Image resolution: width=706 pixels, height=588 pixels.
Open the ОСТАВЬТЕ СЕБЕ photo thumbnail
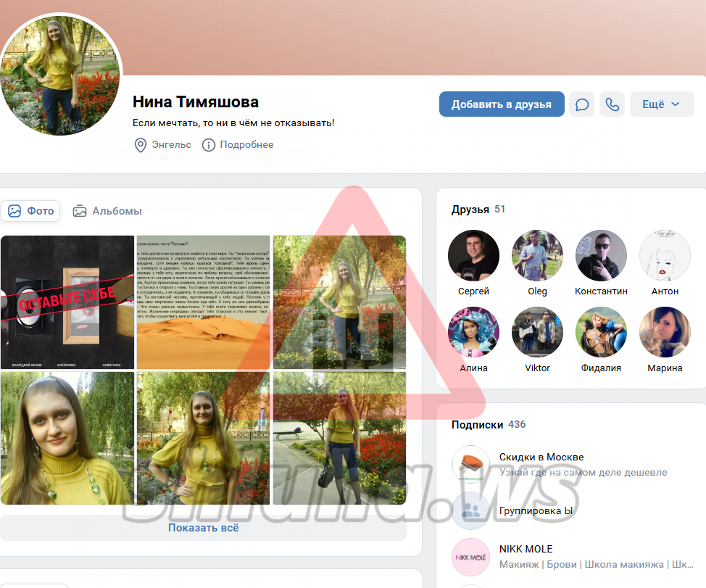pos(67,302)
